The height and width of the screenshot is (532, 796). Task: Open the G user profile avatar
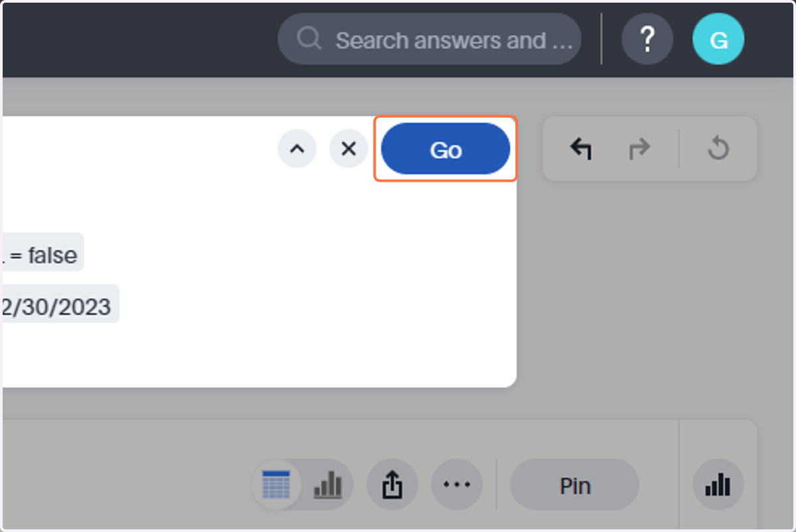coord(718,40)
